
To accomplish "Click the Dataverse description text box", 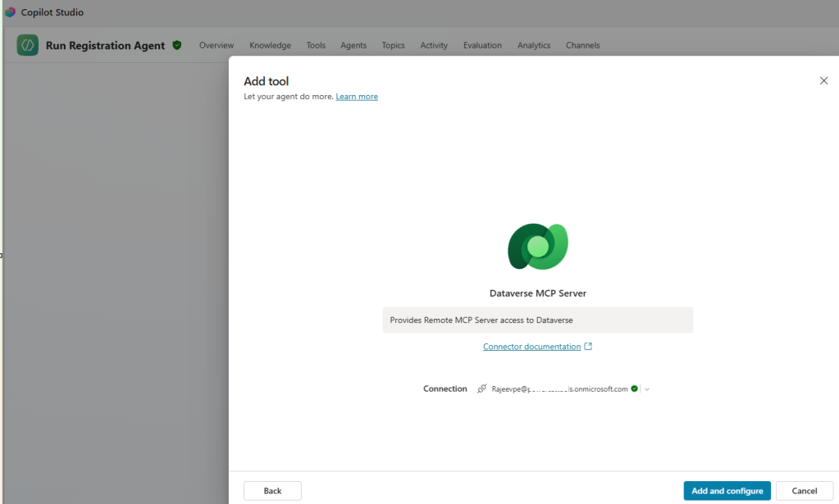I will pyautogui.click(x=537, y=320).
